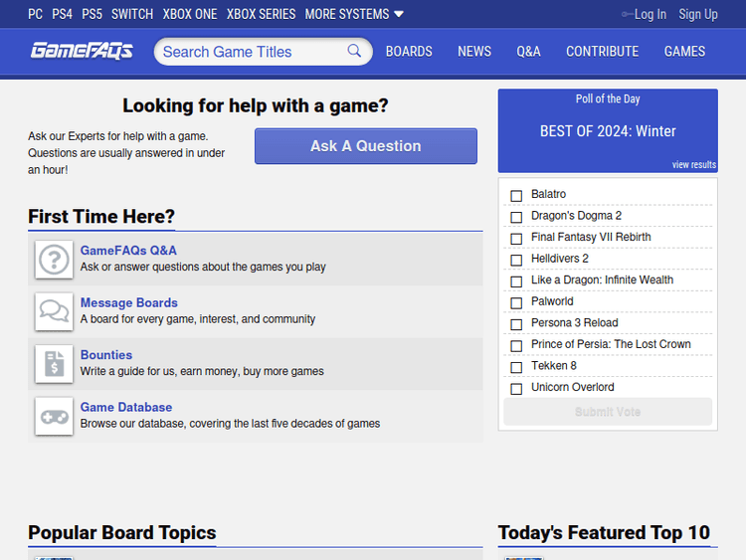Viewport: 746px width, 560px height.
Task: Tick Final Fantasy VII Rebirth checkbox
Action: click(516, 239)
